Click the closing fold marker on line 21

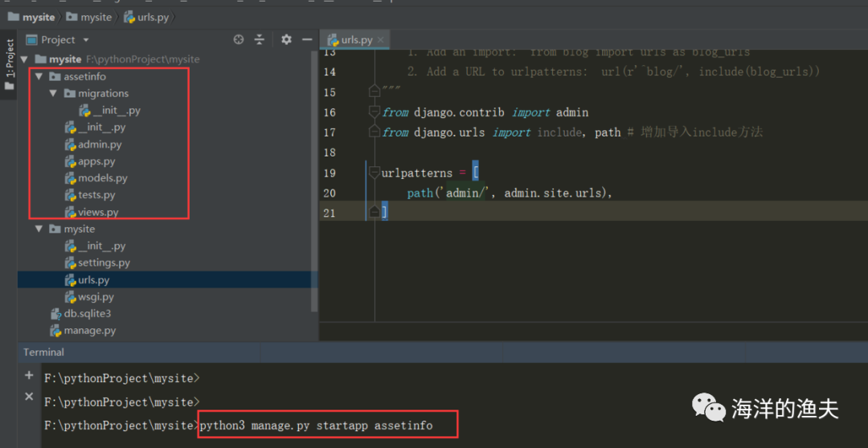click(375, 212)
